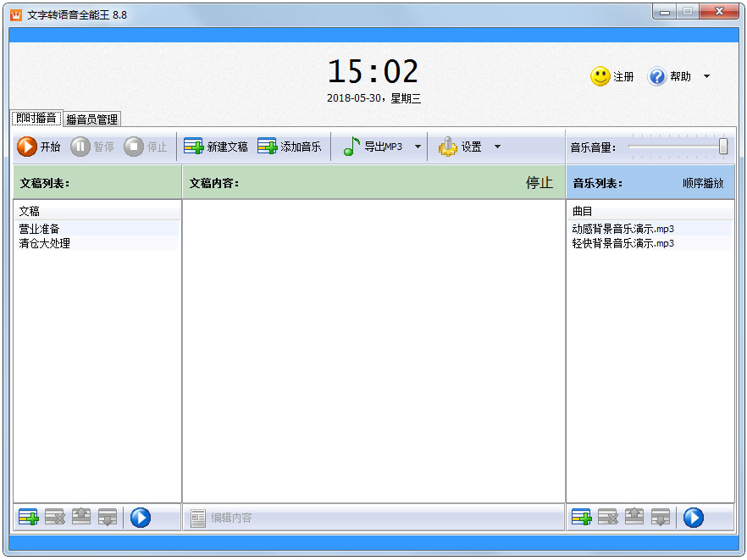Screen dimensions: 747x560
Task: Open the 设置 settings button
Action: coord(460,147)
